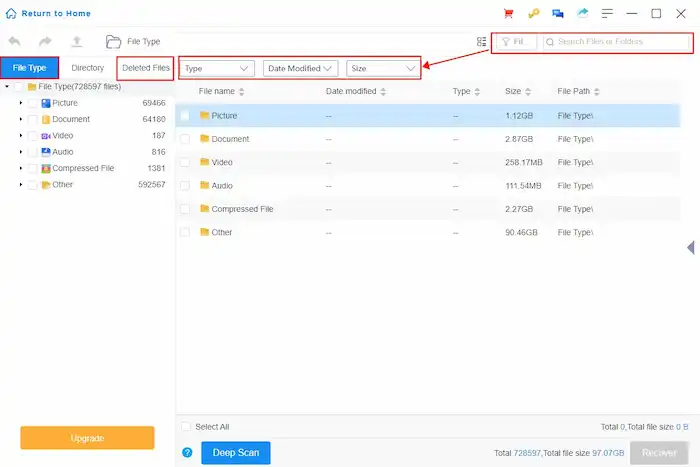Open the Type filter dropdown
The height and width of the screenshot is (467, 700).
(x=218, y=68)
